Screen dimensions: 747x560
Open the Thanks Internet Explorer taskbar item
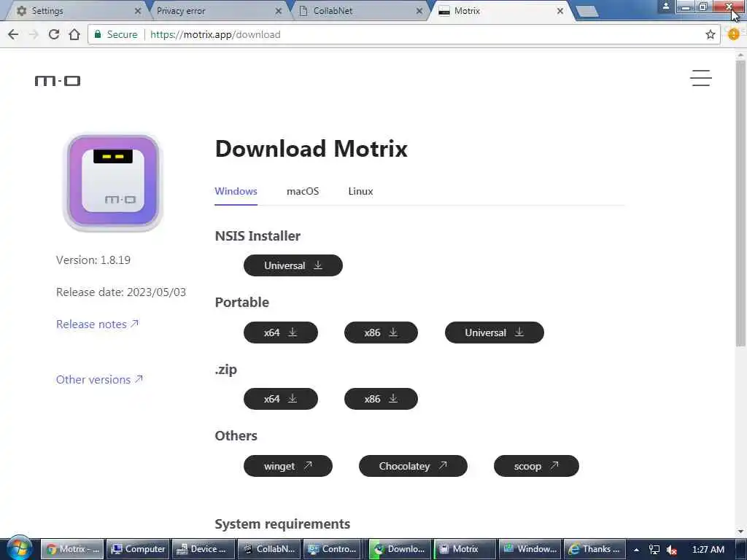point(595,549)
